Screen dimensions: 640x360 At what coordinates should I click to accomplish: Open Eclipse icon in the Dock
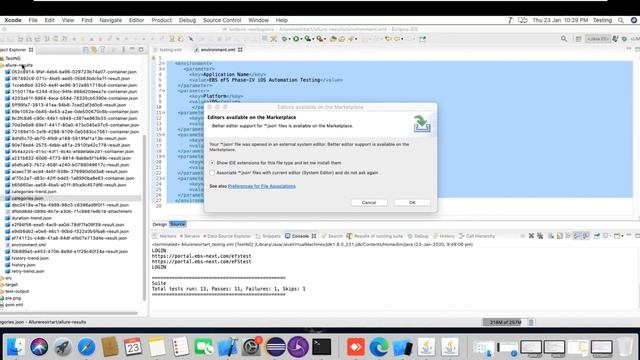[x=275, y=347]
